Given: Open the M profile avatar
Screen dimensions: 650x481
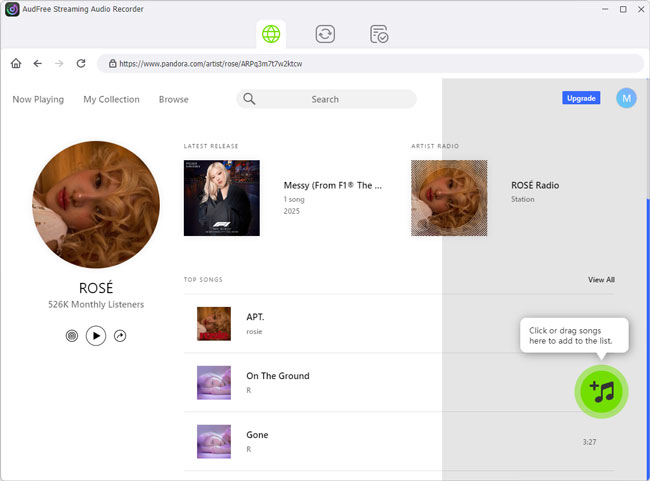Looking at the screenshot, I should [626, 98].
